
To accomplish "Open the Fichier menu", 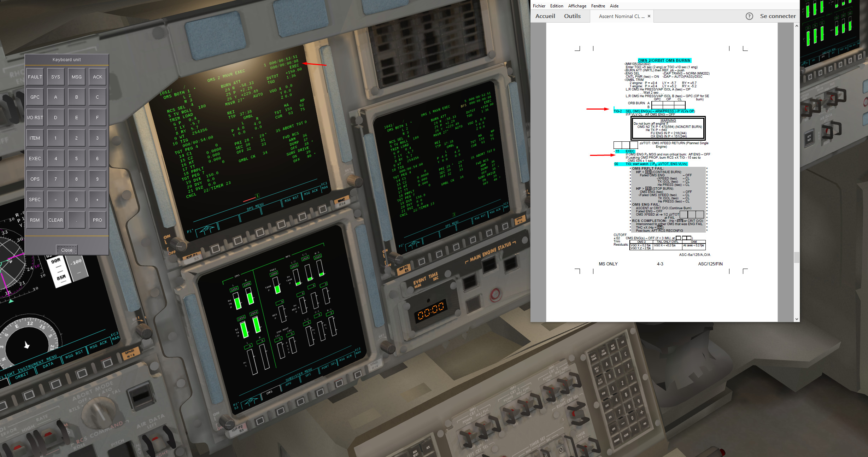I will 539,6.
